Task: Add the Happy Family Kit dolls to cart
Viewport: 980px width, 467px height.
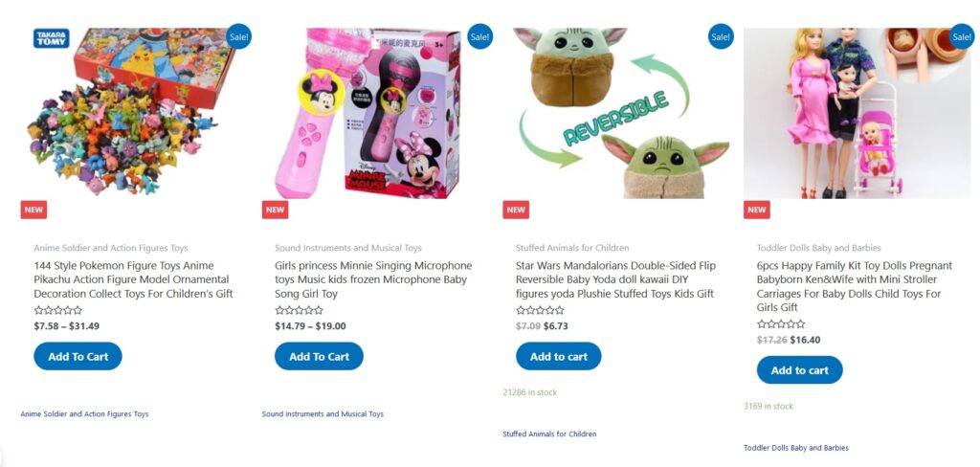Action: (x=800, y=370)
